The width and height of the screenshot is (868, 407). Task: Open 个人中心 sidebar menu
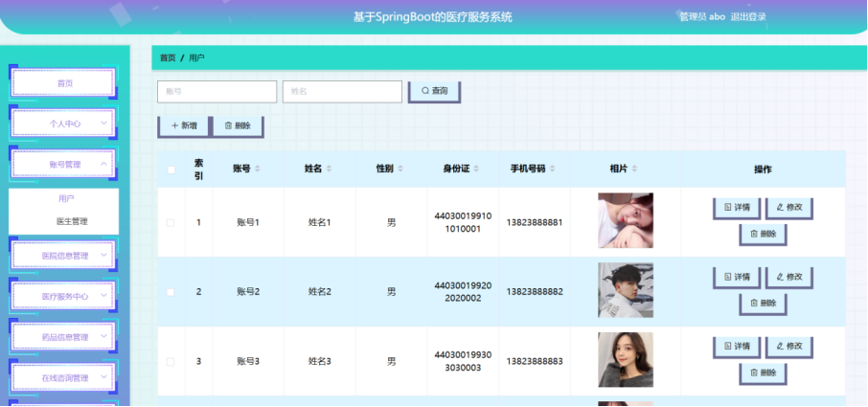pyautogui.click(x=63, y=124)
